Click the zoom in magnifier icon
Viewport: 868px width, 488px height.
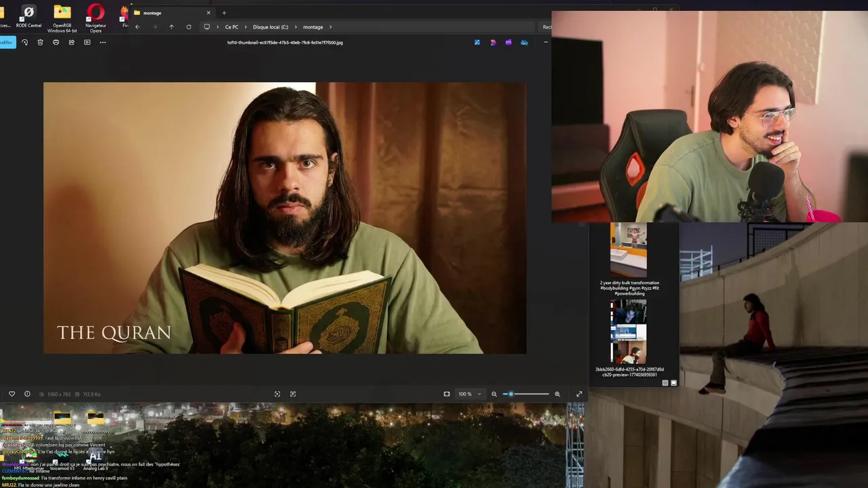557,394
